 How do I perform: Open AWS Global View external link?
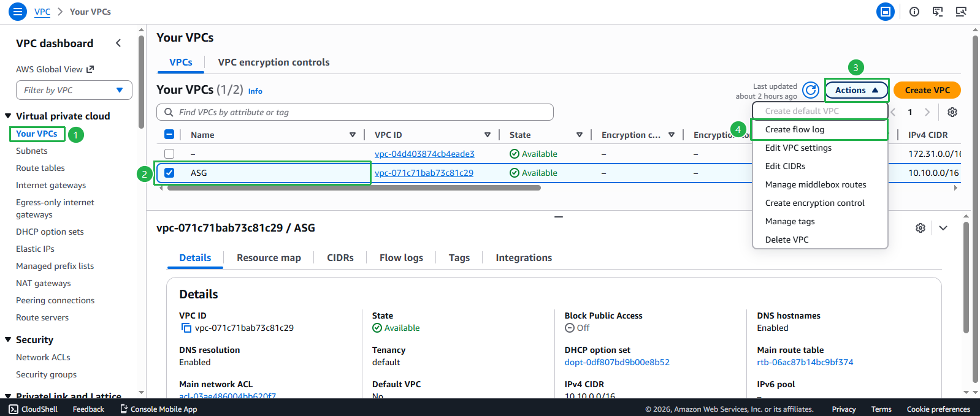click(x=55, y=69)
